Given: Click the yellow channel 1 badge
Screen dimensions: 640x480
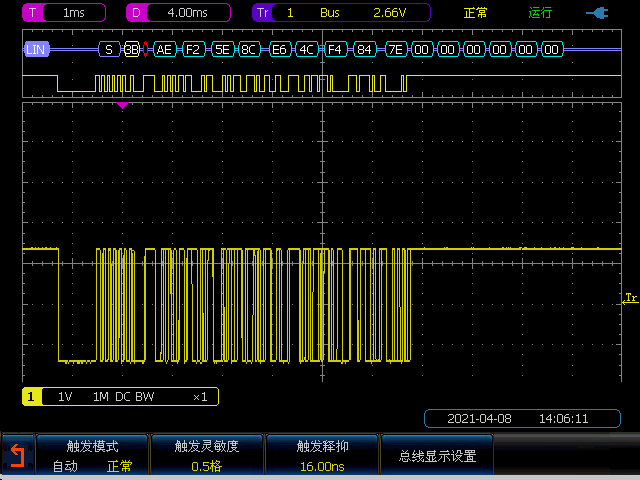Looking at the screenshot, I should point(31,397).
